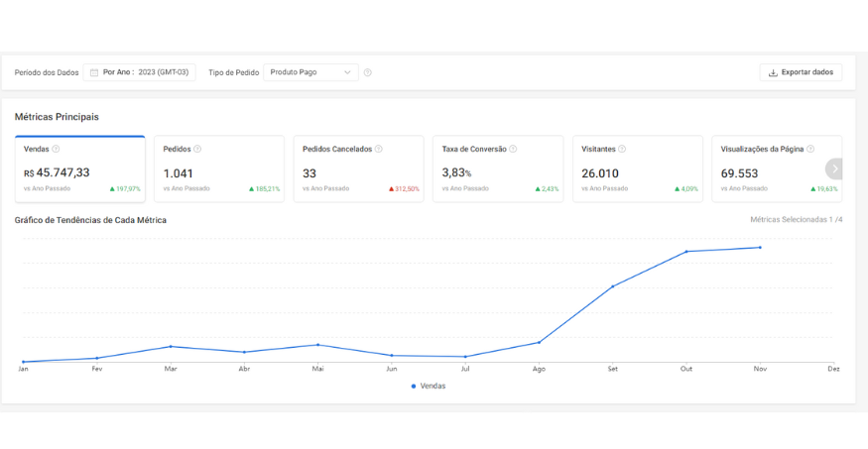Click the Jun data point on the chart line
The width and height of the screenshot is (868, 449).
(x=392, y=356)
